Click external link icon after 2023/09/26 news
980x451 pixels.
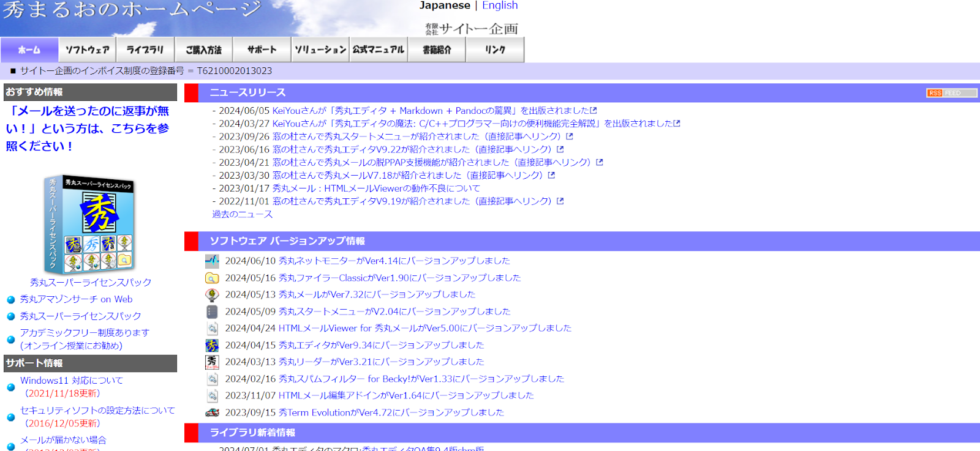click(x=570, y=136)
